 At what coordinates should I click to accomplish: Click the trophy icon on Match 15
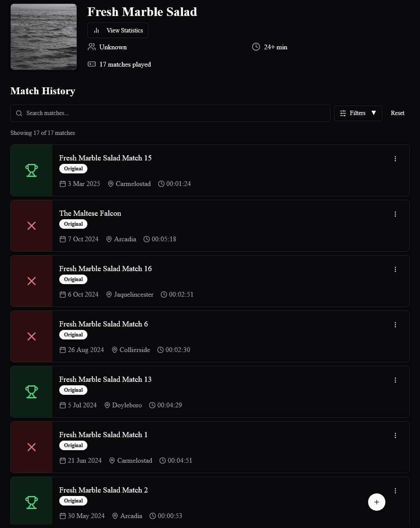pos(31,170)
